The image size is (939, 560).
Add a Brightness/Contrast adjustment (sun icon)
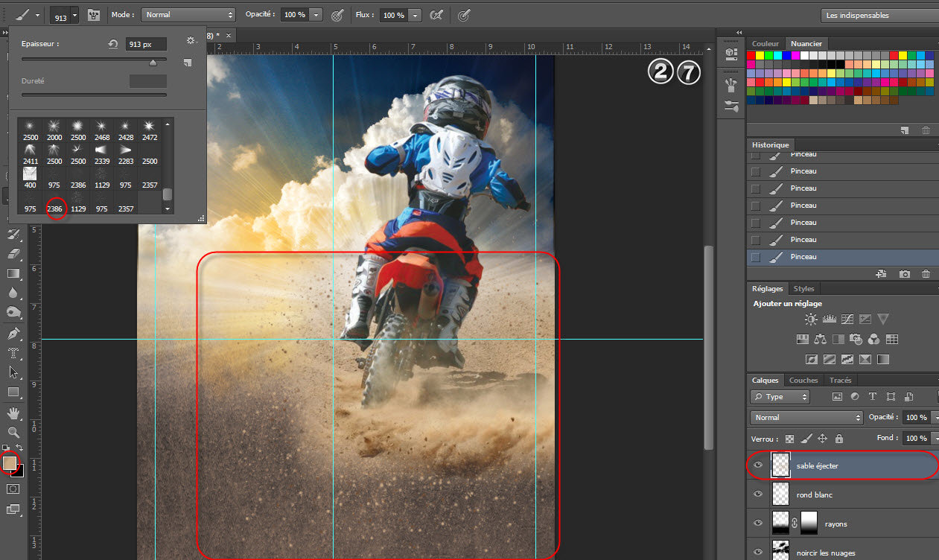(811, 319)
